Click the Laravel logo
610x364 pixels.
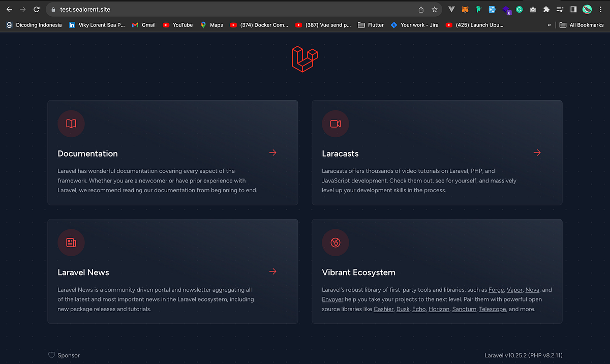coord(304,58)
